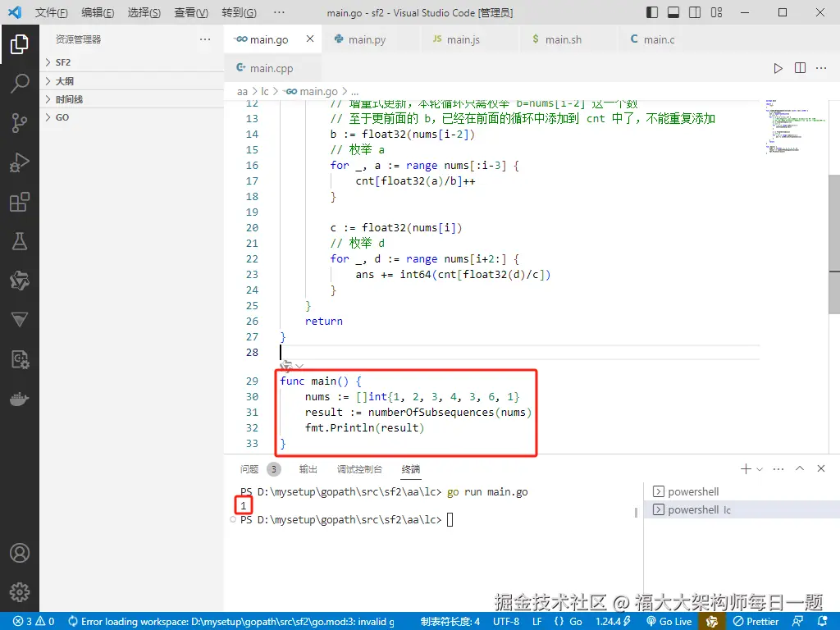Select the first powershell terminal entry

742,491
